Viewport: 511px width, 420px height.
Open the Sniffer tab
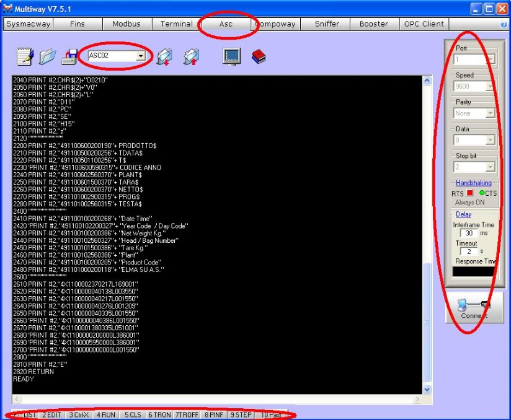[326, 24]
